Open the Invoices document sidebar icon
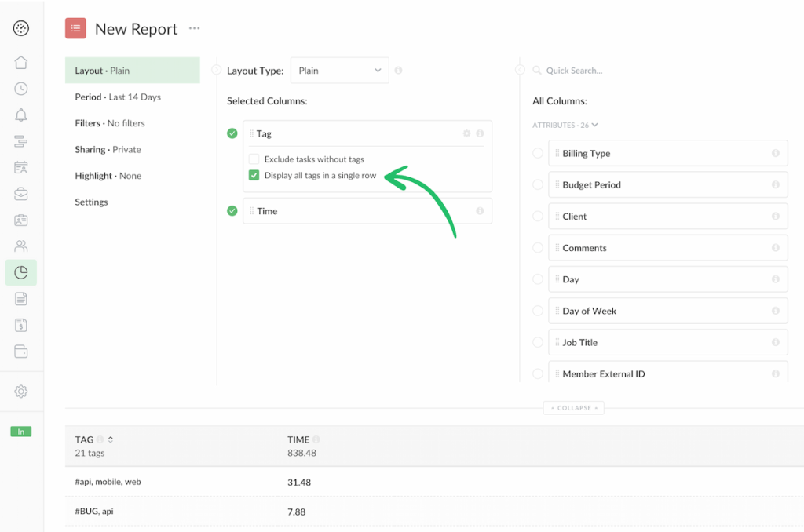 coord(20,324)
